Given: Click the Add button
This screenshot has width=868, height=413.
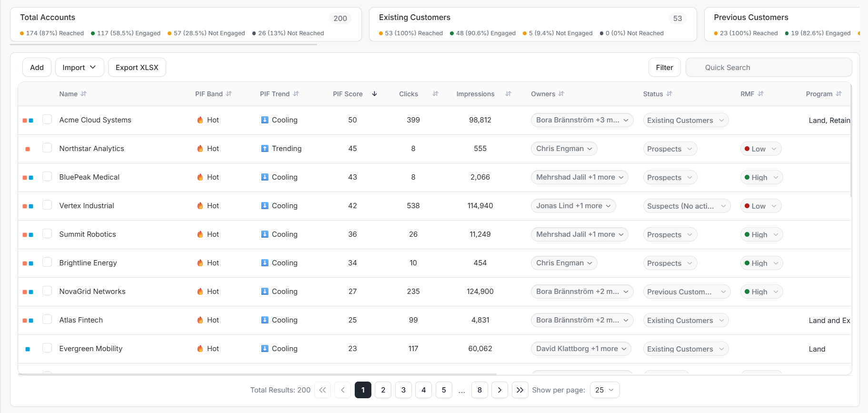Looking at the screenshot, I should point(37,68).
